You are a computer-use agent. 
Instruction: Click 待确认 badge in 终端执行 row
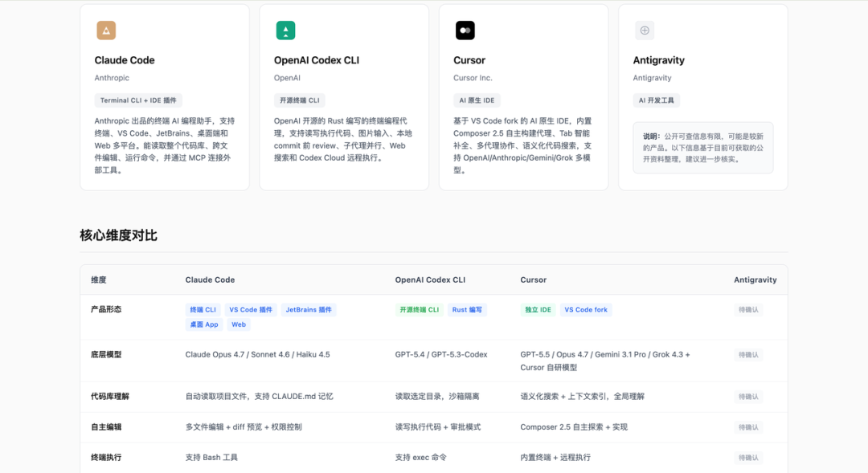[x=748, y=458]
